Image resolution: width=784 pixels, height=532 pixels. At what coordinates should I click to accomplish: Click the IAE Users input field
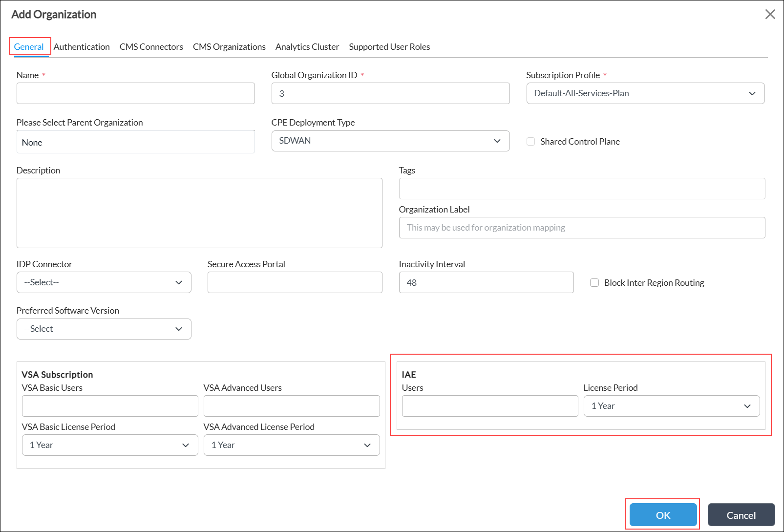pyautogui.click(x=489, y=406)
